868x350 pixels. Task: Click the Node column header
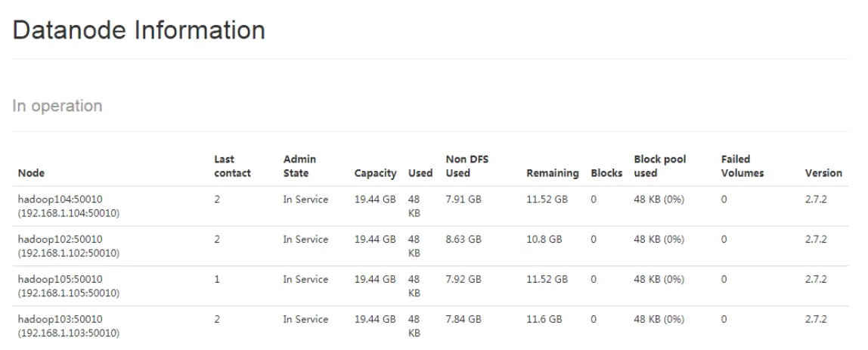click(31, 173)
